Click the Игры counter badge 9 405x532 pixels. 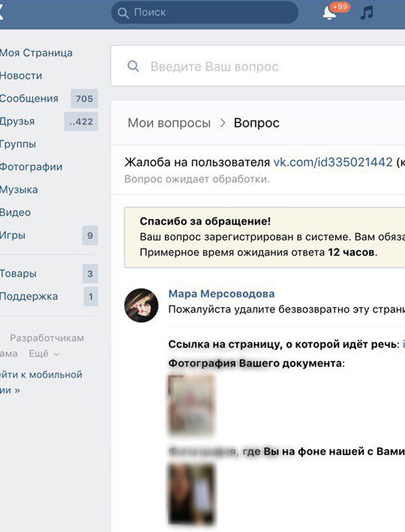90,235
